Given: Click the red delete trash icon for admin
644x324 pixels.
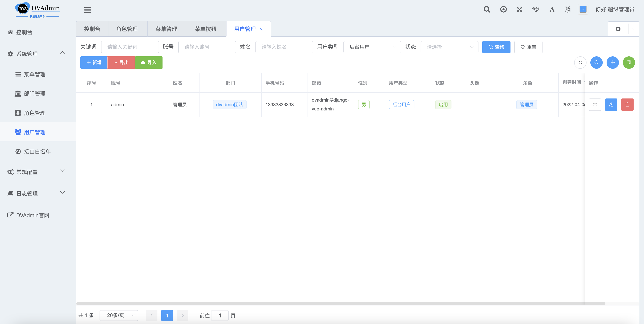Looking at the screenshot, I should tap(627, 105).
